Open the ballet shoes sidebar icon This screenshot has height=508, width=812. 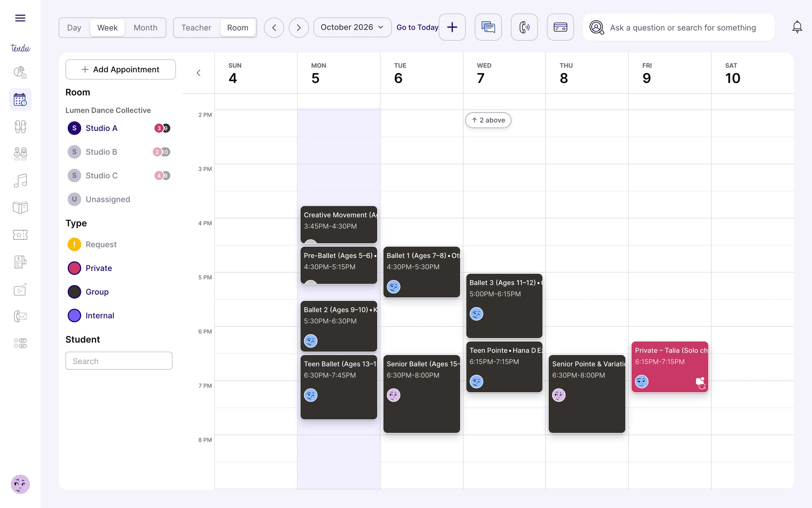click(20, 127)
